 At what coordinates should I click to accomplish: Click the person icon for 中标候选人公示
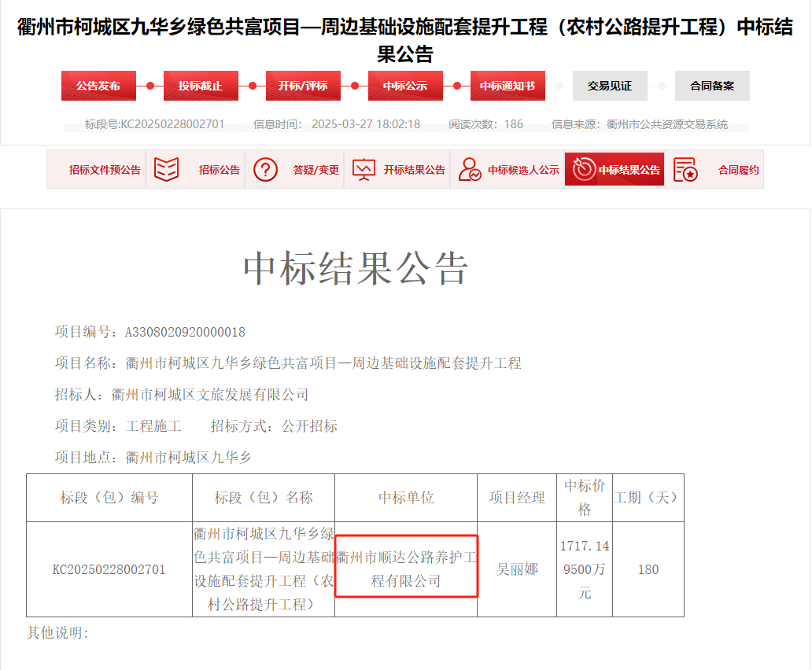pyautogui.click(x=470, y=170)
